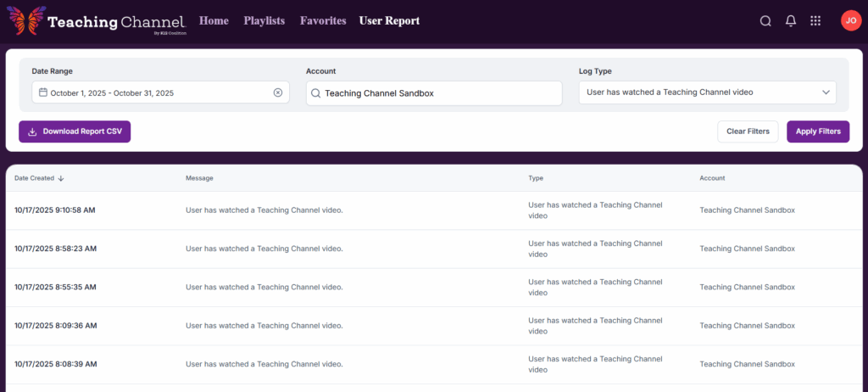The height and width of the screenshot is (392, 868).
Task: Click the Account search field
Action: tap(434, 93)
